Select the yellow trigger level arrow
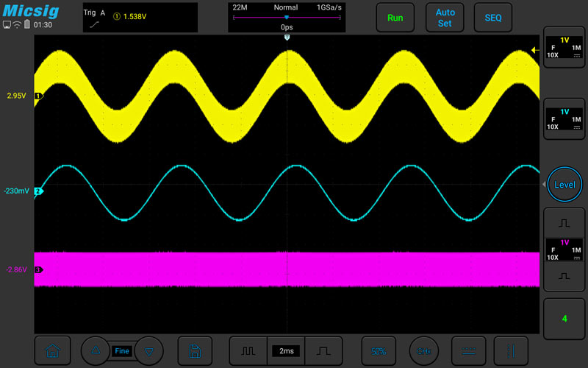The width and height of the screenshot is (588, 368). tap(535, 50)
